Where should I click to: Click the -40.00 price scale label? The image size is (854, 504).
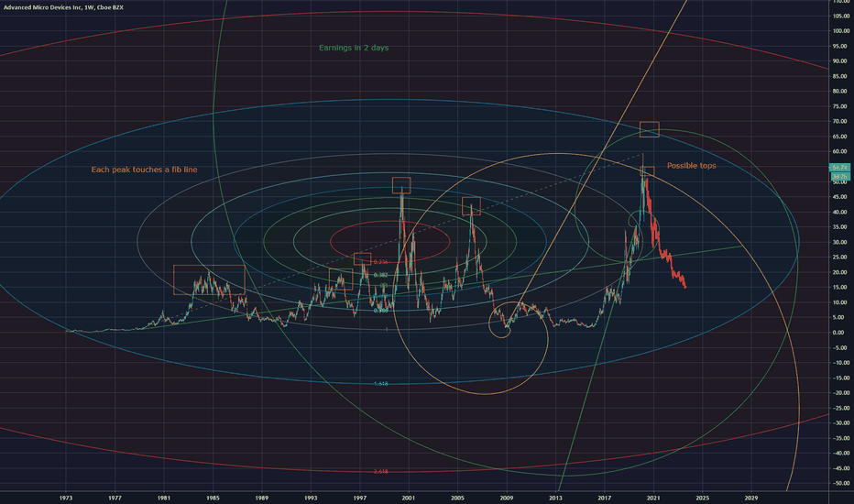tap(840, 453)
